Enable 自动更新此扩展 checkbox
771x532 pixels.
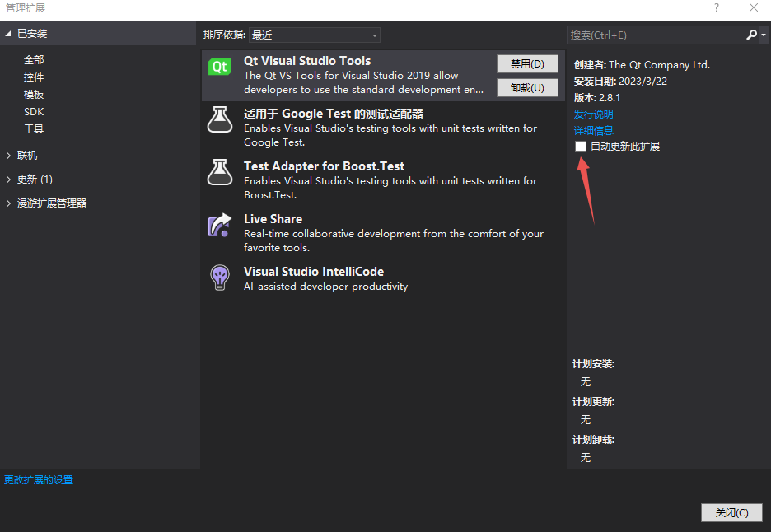581,146
